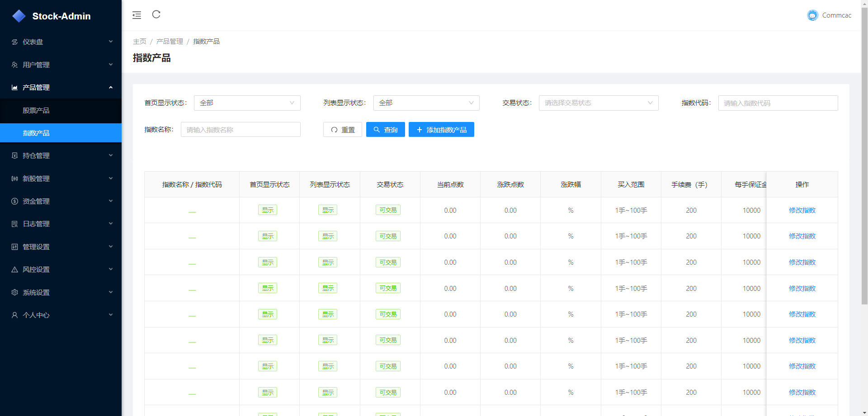Click the refresh icon in the header
The image size is (868, 416).
[156, 14]
